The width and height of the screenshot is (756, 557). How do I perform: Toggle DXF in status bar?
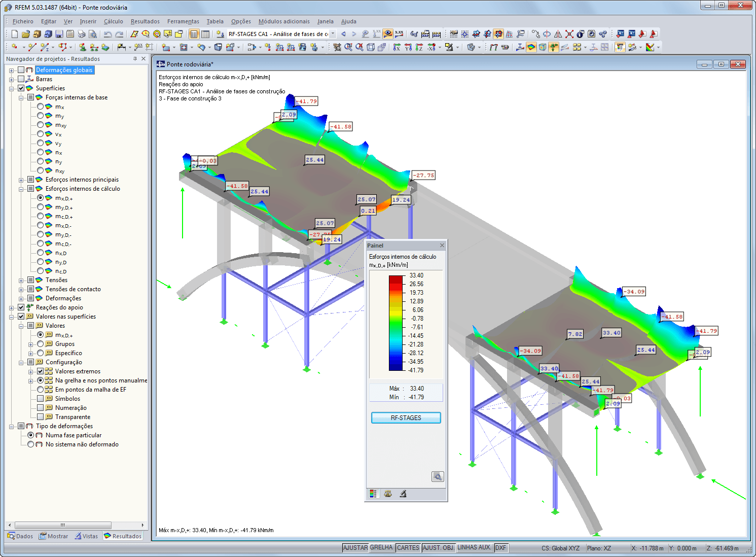[x=501, y=548]
